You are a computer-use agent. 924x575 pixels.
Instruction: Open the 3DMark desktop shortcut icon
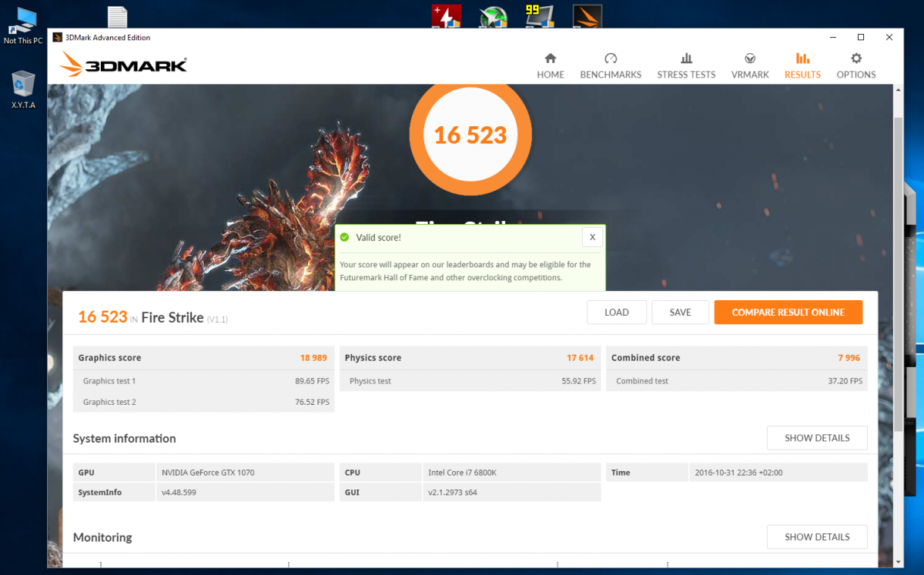588,16
